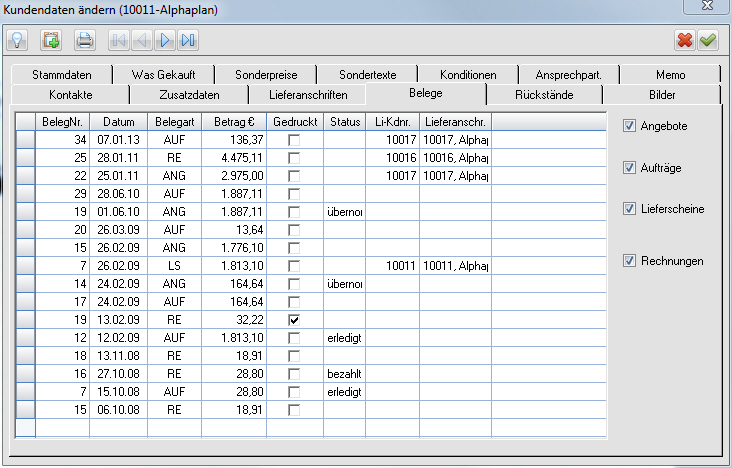Toggle the Aufträge checkbox

pyautogui.click(x=629, y=168)
